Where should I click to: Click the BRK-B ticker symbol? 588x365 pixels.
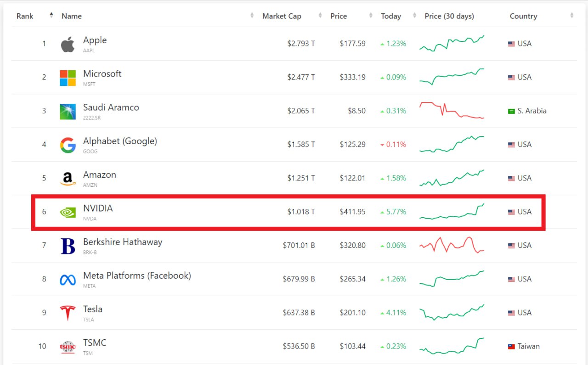coord(90,253)
